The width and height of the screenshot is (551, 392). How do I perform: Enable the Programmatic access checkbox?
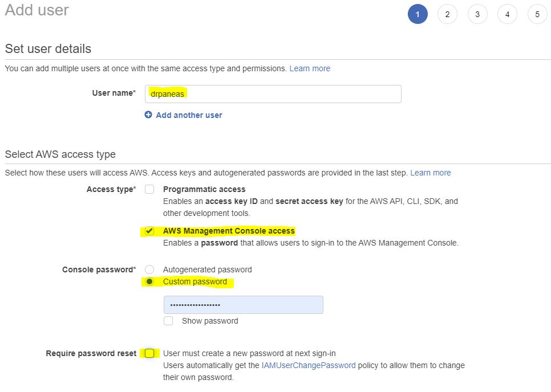(149, 189)
